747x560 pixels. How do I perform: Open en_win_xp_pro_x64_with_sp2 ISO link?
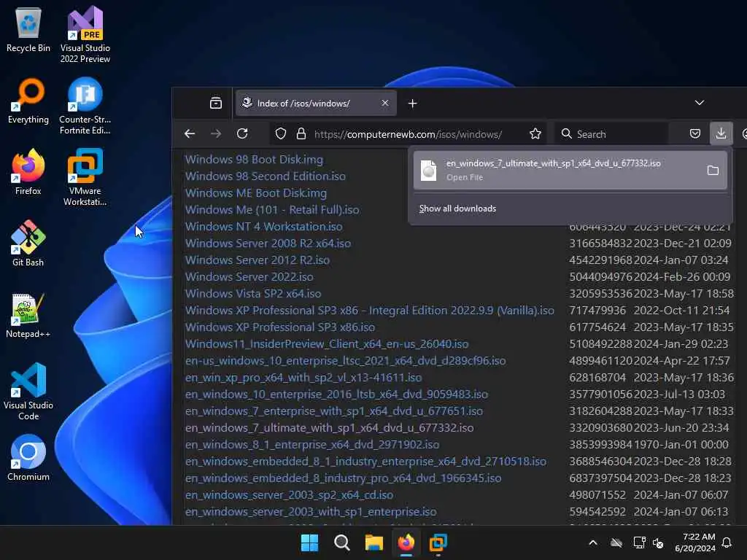coord(303,378)
